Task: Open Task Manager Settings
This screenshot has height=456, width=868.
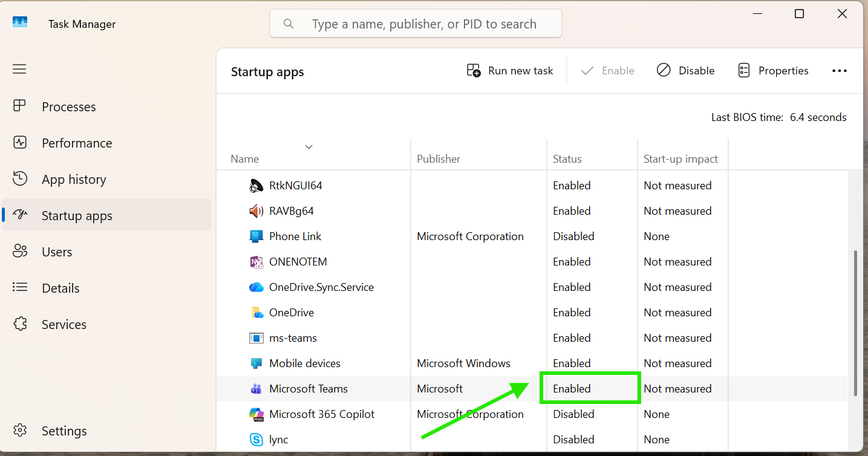Action: (x=107, y=431)
